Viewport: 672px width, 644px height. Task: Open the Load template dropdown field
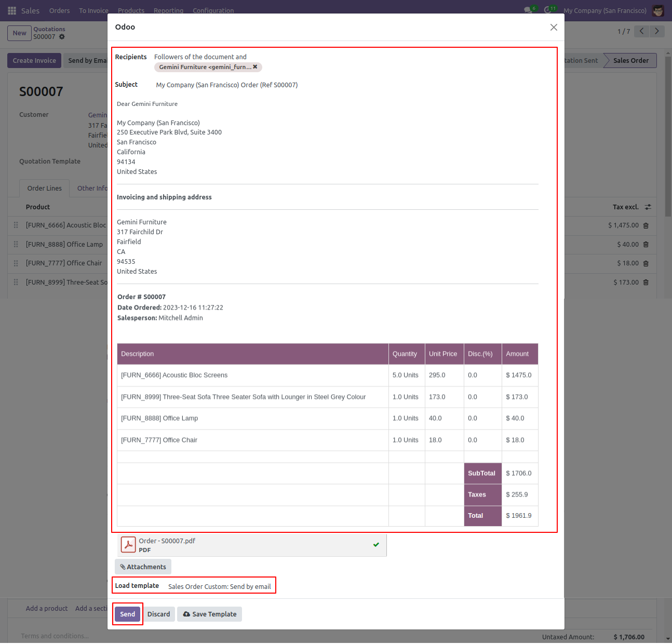(220, 586)
